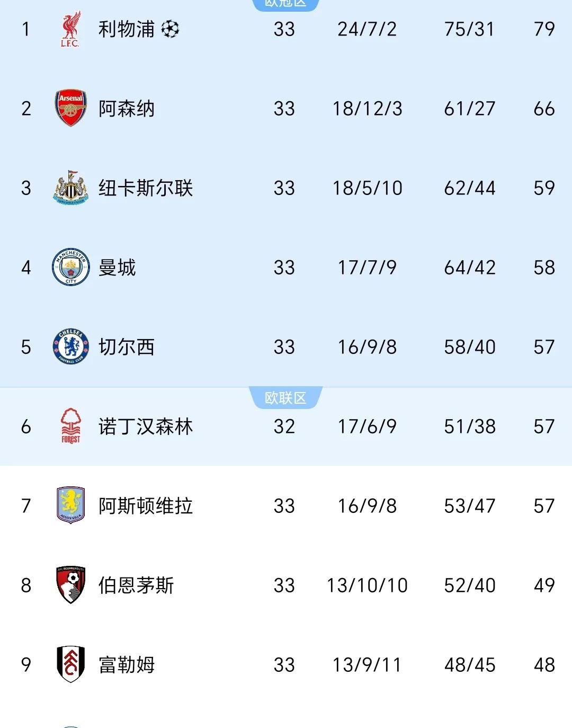Open team page for 利物浦
Image resolution: width=572 pixels, height=728 pixels.
coord(126,29)
